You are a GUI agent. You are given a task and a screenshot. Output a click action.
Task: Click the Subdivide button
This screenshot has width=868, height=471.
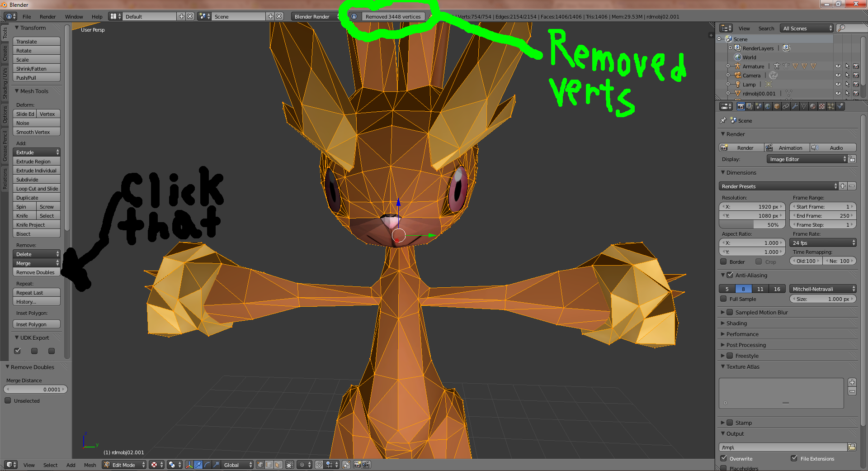(x=37, y=180)
